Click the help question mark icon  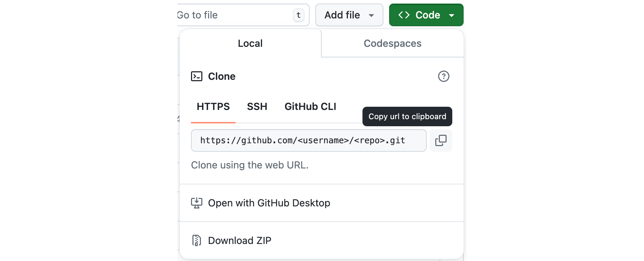coord(443,76)
